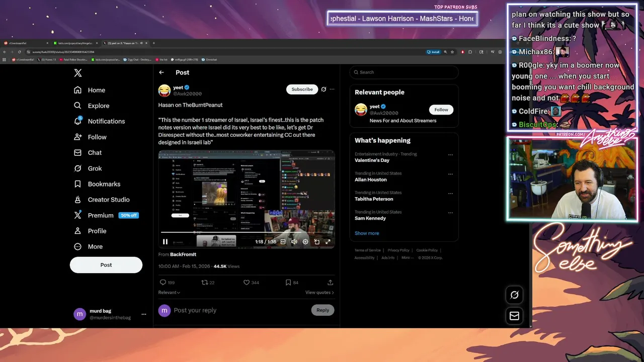Open the Follow section in sidebar
The height and width of the screenshot is (362, 644).
pos(91,137)
